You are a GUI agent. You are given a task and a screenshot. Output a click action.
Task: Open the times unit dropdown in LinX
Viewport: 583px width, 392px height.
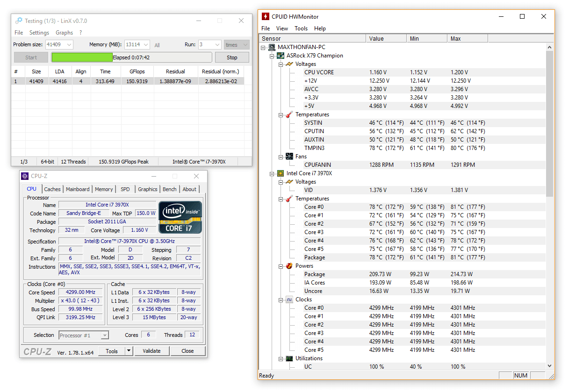(x=245, y=45)
